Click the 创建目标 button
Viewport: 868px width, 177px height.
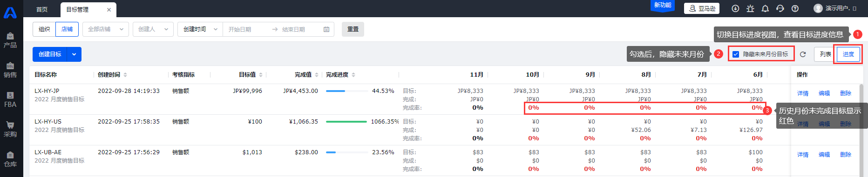tap(50, 54)
